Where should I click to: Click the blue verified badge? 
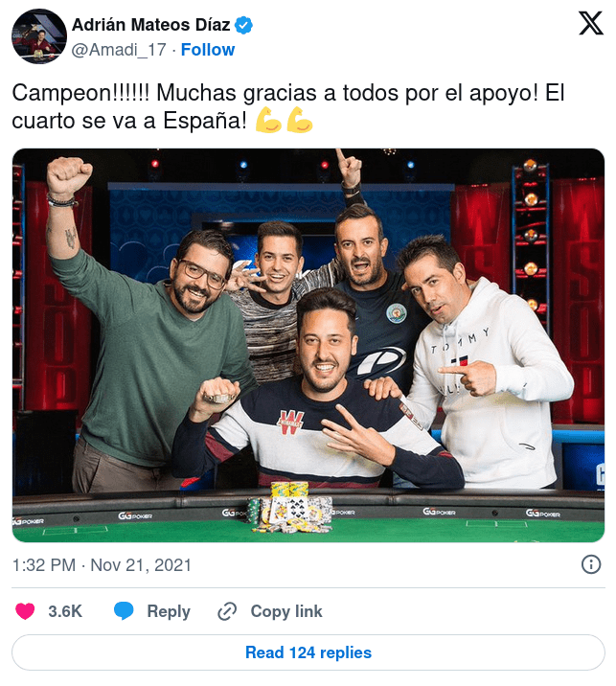(x=243, y=25)
